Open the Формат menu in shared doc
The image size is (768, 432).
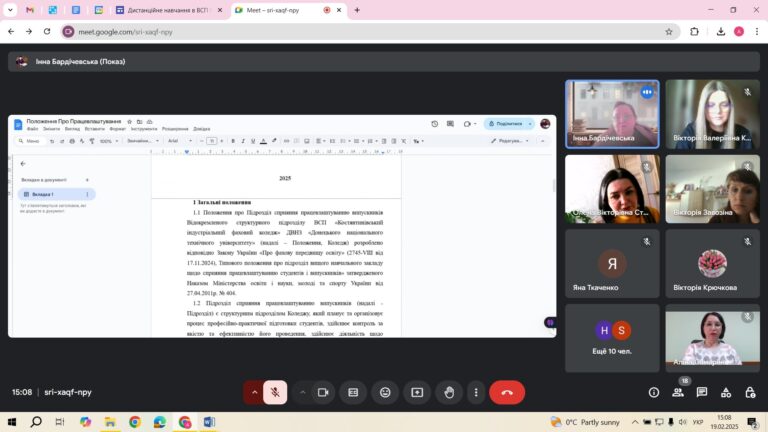118,129
